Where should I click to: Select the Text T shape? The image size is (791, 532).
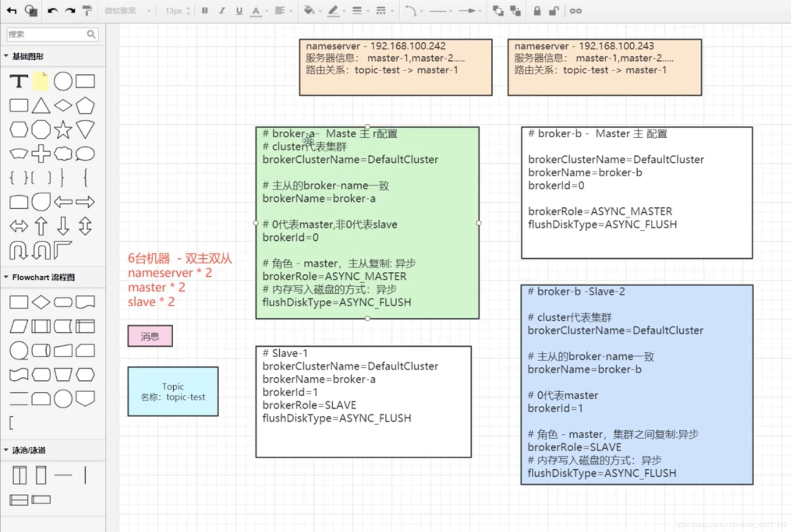pos(19,81)
